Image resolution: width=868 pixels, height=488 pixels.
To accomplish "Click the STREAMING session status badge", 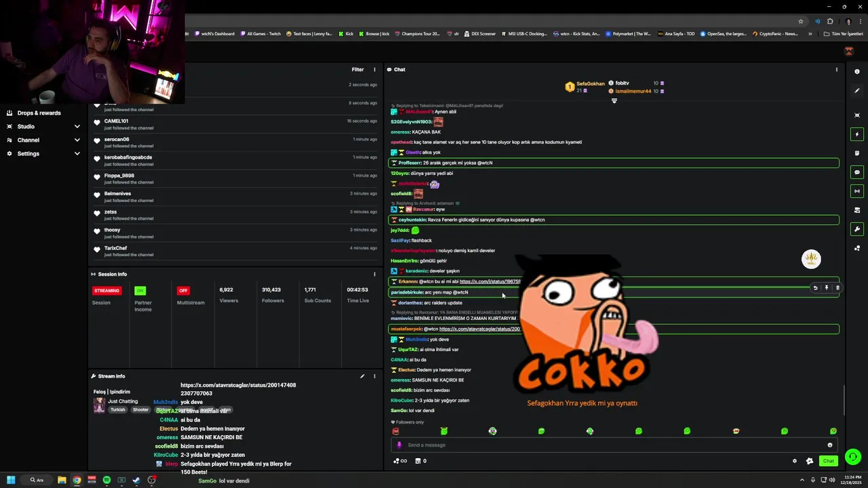I will 106,291.
